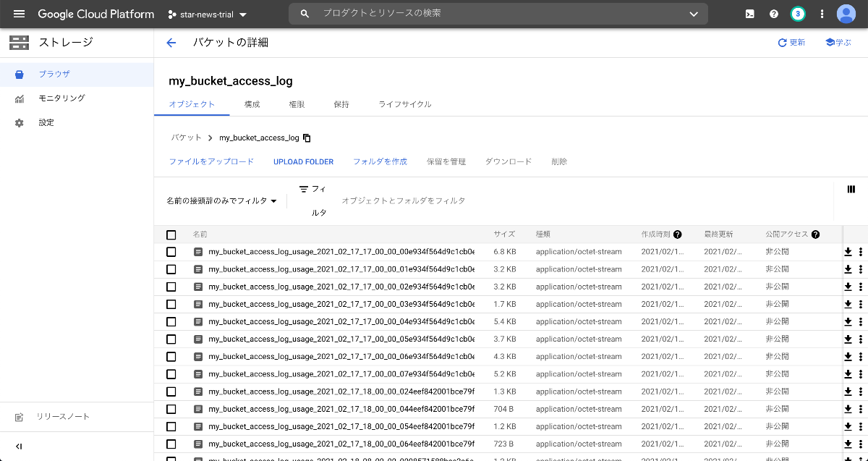Check the 01e934f564d9c1cb0 file row
The width and height of the screenshot is (868, 461).
(x=171, y=269)
